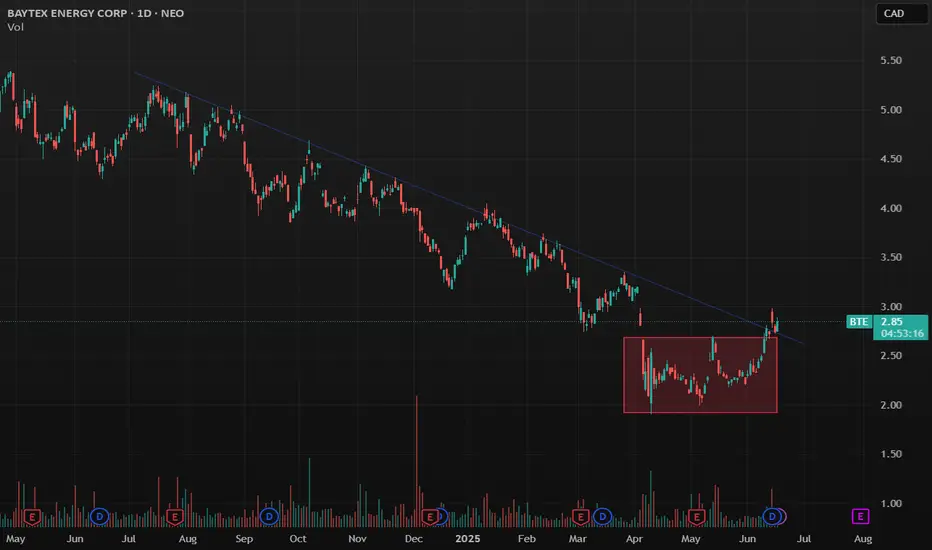Image resolution: width=932 pixels, height=550 pixels.
Task: Click the Apr label on time axis
Action: (634, 539)
